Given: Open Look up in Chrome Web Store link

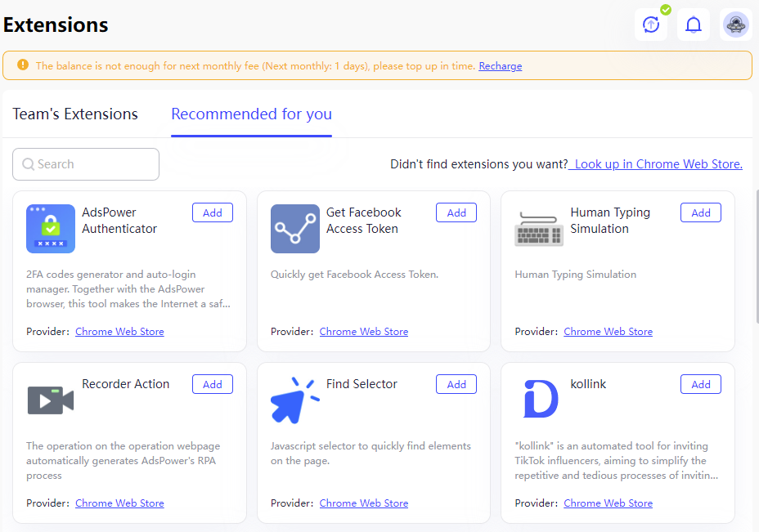Looking at the screenshot, I should (x=655, y=164).
